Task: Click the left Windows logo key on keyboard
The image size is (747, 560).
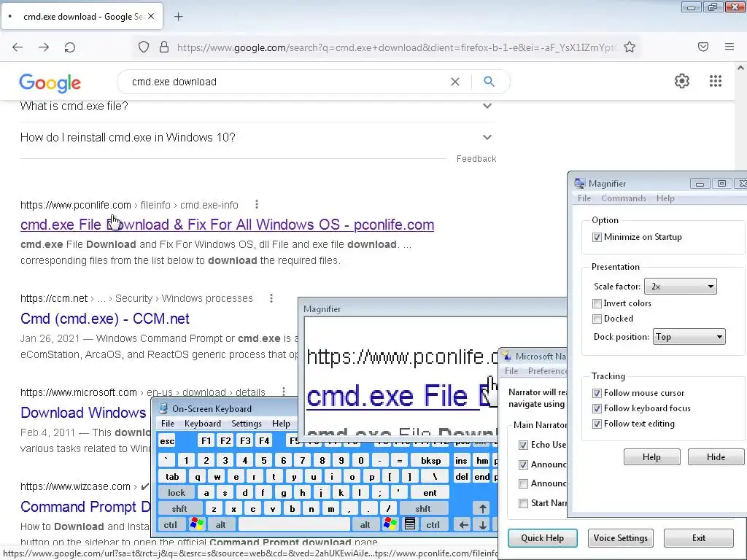Action: pyautogui.click(x=197, y=524)
